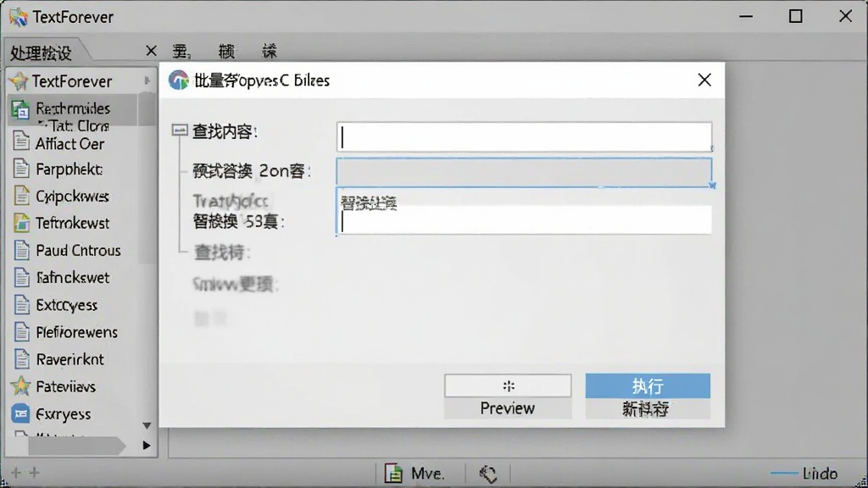Click the colorful dialog icon in batch dialog title
Viewport: 868px width, 488px height.
(178, 80)
